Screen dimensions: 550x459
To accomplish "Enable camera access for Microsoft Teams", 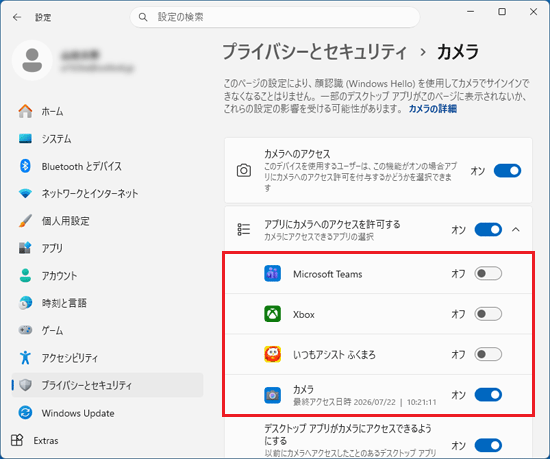I will [x=488, y=274].
